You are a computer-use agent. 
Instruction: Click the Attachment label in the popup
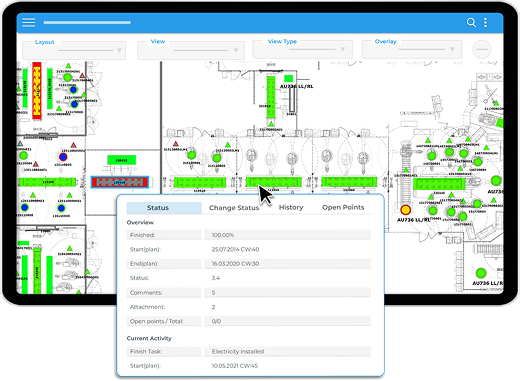(x=147, y=307)
